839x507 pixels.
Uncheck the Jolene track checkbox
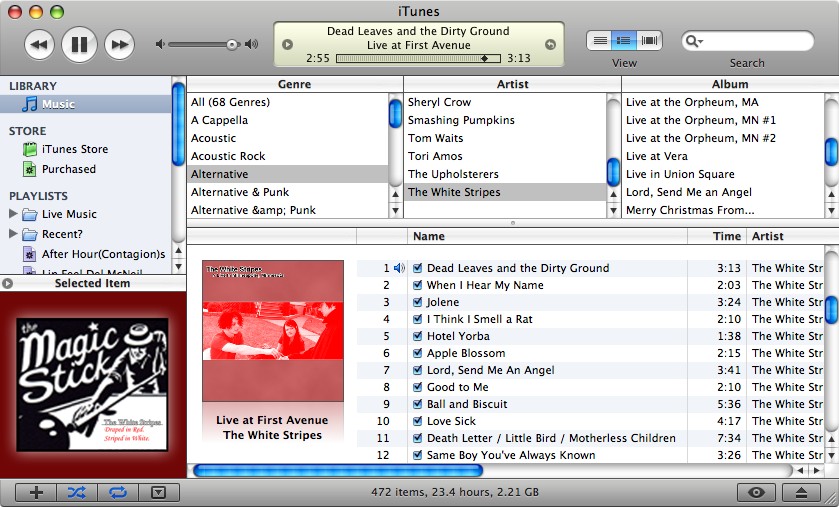417,302
